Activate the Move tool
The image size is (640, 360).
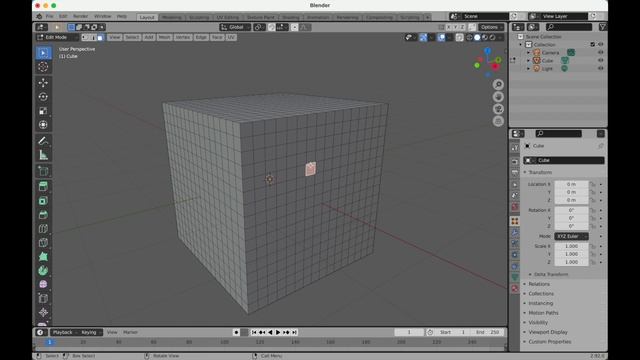(x=43, y=83)
